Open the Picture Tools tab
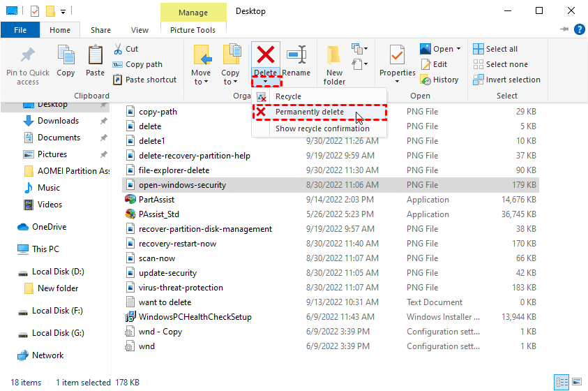 (x=193, y=30)
